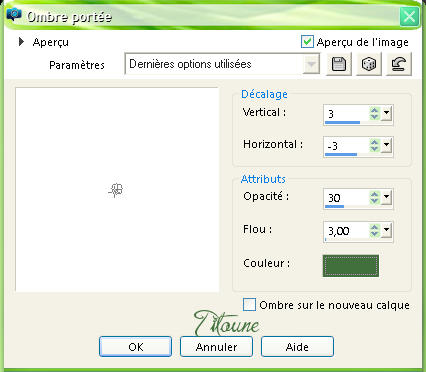Enable Ombre sur le nouveau calque

249,305
